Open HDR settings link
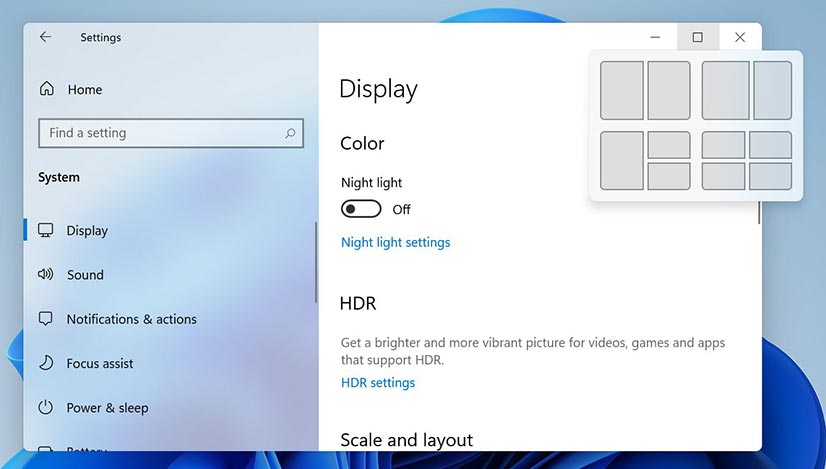 tap(378, 383)
